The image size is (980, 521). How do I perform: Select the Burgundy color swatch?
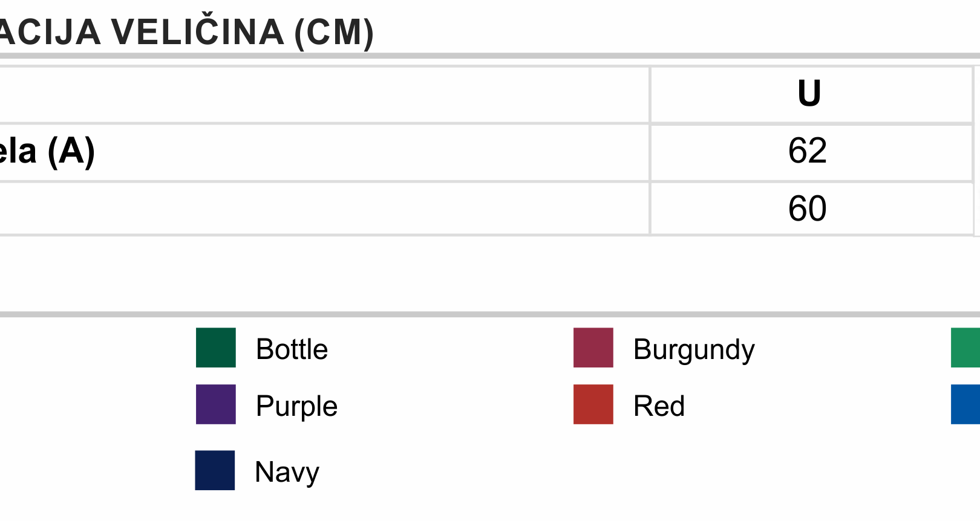tap(593, 348)
